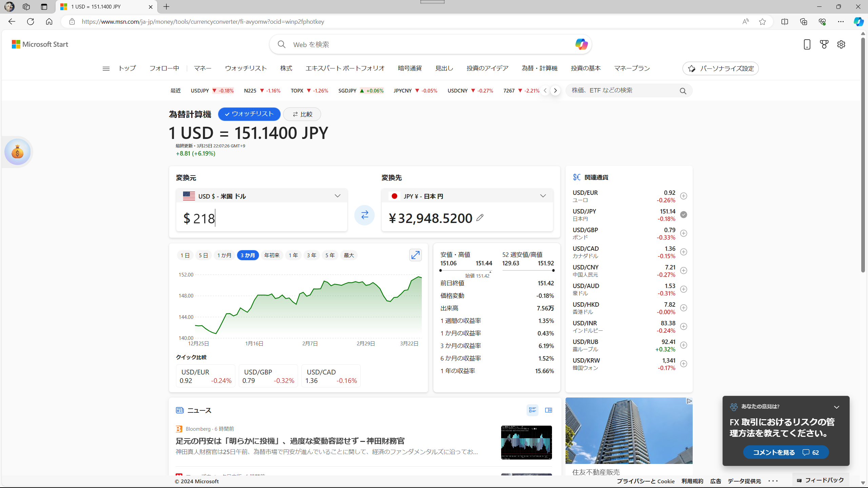Open the Copilot sidebar in Edge
868x488 pixels.
coord(859,22)
